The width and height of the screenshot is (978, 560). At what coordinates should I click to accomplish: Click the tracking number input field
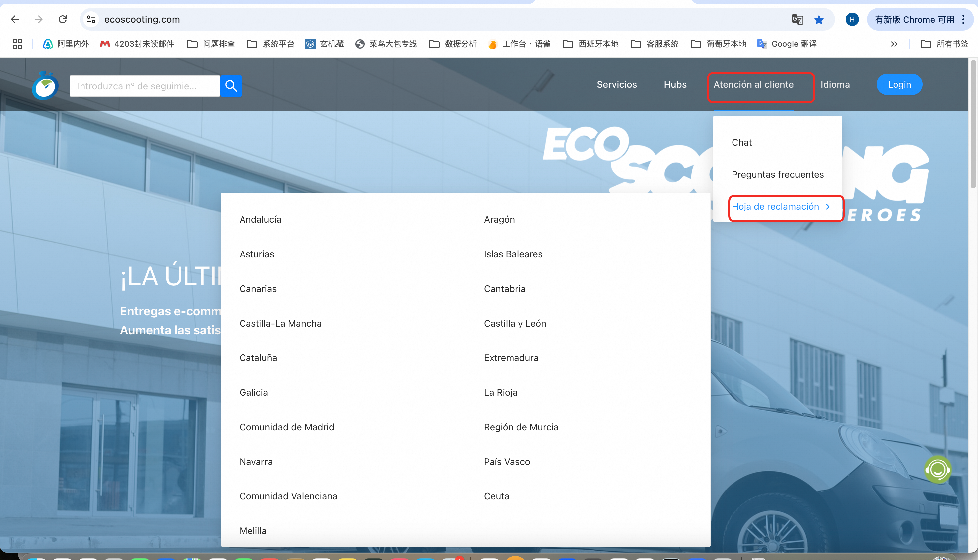pos(145,86)
